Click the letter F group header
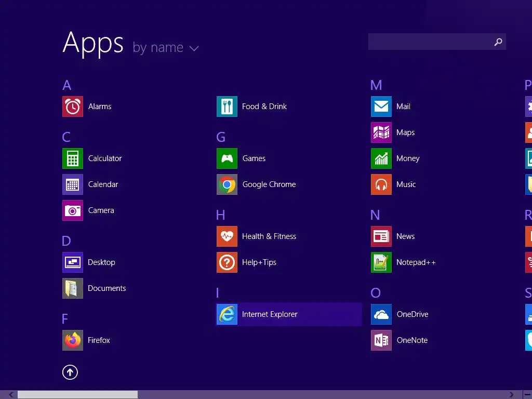Screen dimensions: 532x399 coord(65,319)
